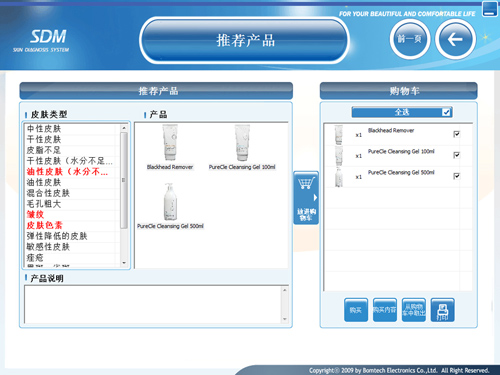Uncheck PureCle Cleansing Gel 100ml in cart

coord(456,155)
